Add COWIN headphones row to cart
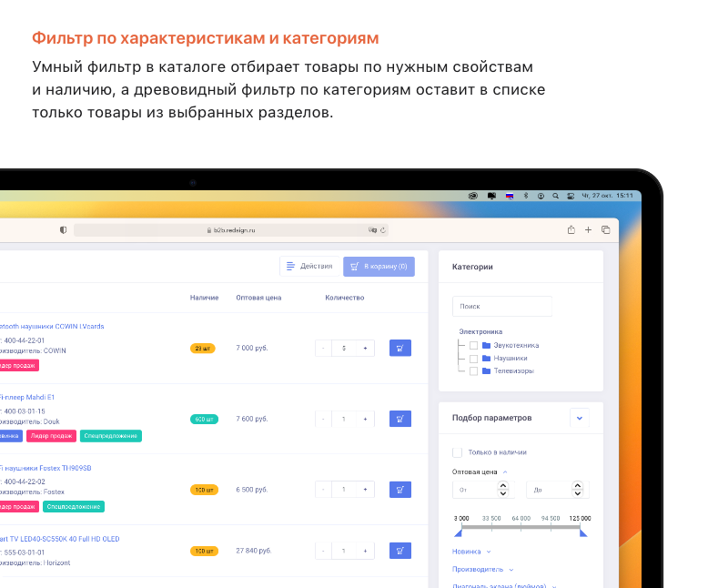728x588 pixels. coord(399,348)
